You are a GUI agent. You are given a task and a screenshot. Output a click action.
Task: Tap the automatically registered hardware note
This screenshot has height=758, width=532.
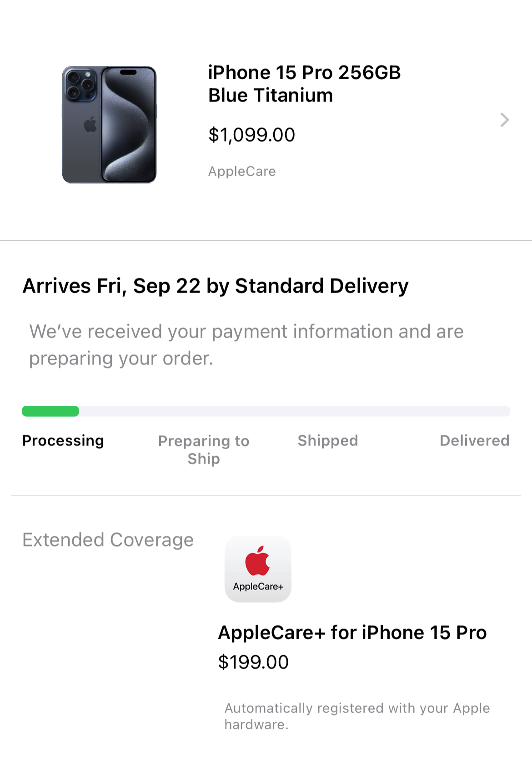click(x=357, y=716)
